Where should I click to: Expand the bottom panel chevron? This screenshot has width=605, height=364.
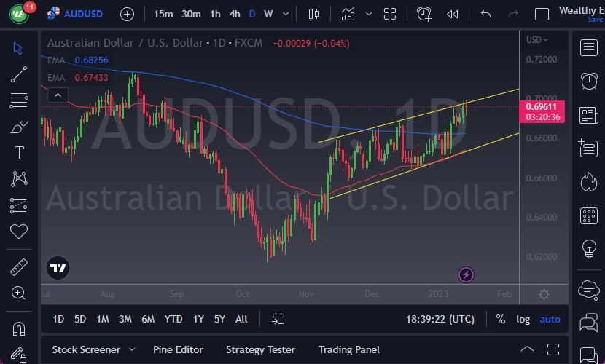[527, 349]
